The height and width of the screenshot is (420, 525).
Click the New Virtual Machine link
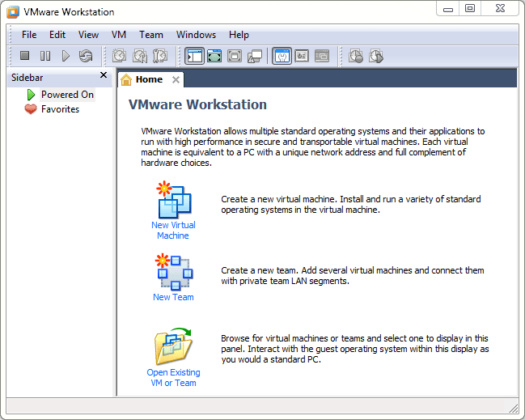[173, 231]
